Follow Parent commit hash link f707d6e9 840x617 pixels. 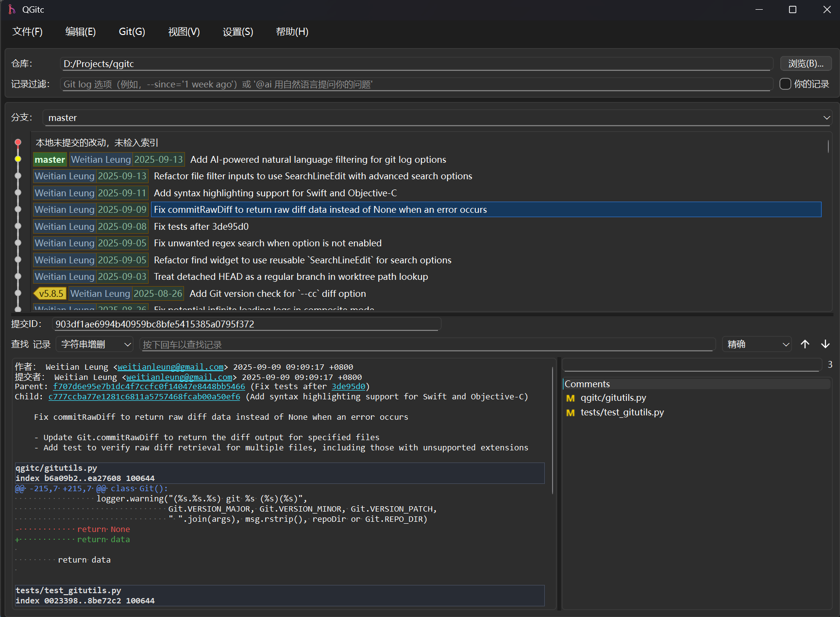(149, 387)
